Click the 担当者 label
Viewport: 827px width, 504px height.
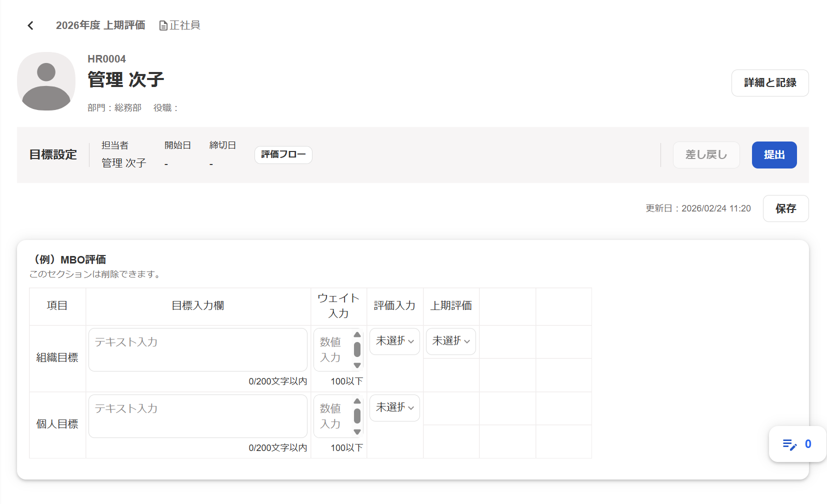tap(115, 145)
